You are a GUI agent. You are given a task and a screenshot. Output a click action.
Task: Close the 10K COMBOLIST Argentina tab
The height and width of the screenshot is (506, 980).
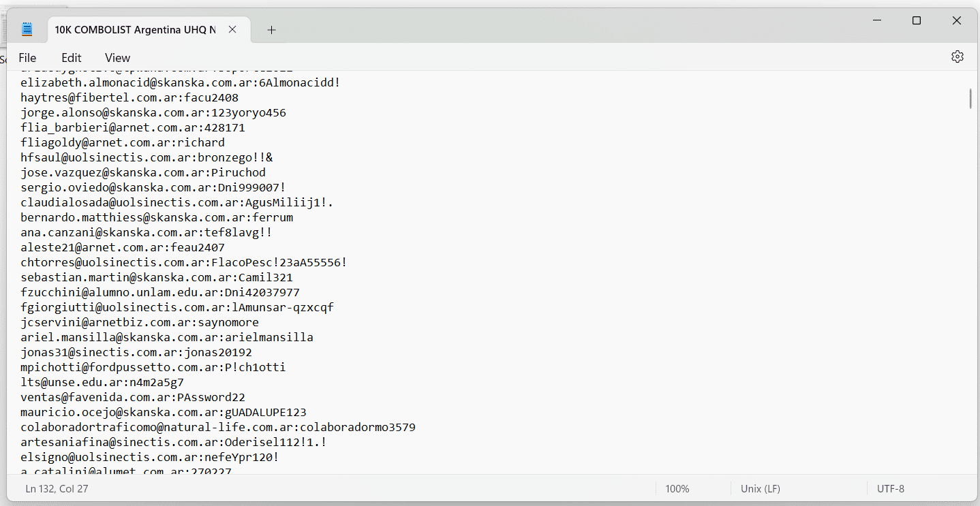pyautogui.click(x=232, y=29)
